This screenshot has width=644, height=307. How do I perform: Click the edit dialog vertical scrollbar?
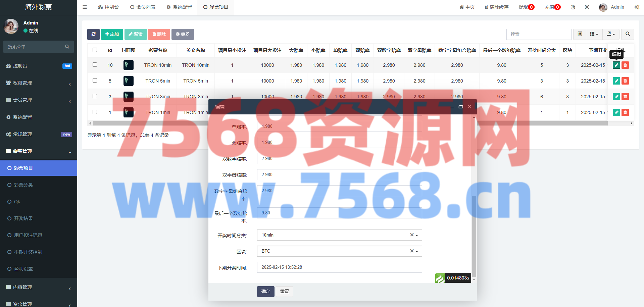coord(474,235)
